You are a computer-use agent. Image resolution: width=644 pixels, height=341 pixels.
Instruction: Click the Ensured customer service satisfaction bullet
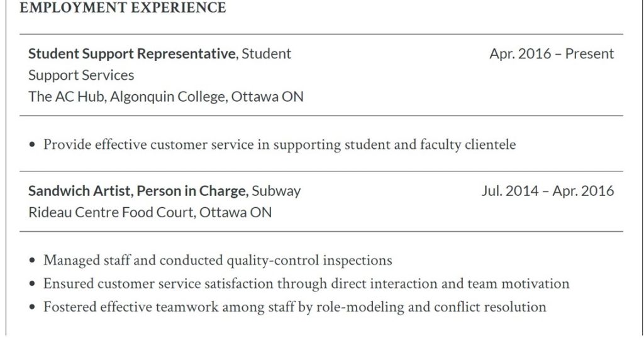pyautogui.click(x=306, y=284)
